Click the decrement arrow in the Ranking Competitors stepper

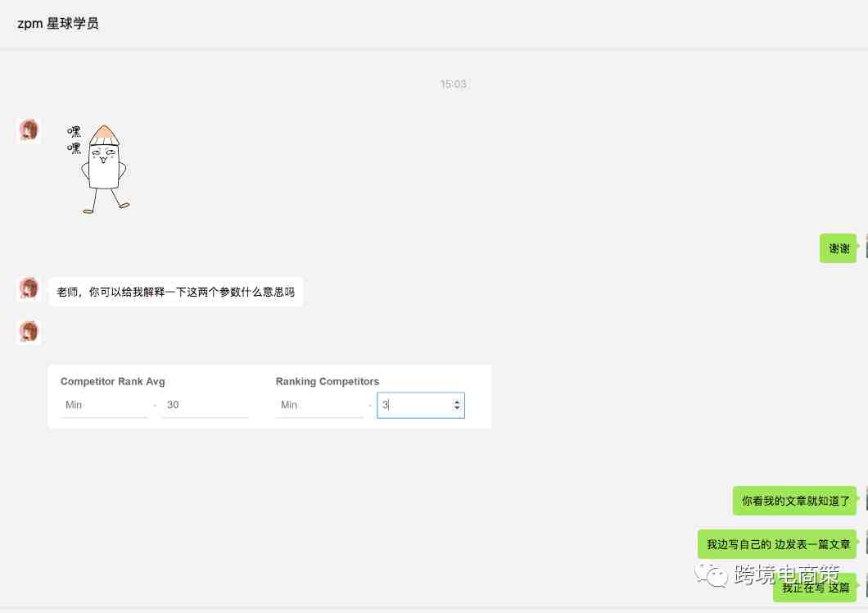(456, 409)
